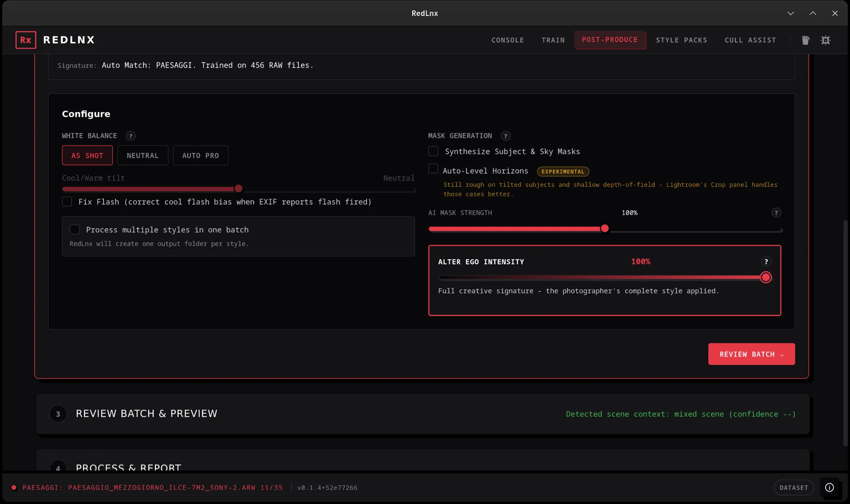Open the Console tab

507,40
